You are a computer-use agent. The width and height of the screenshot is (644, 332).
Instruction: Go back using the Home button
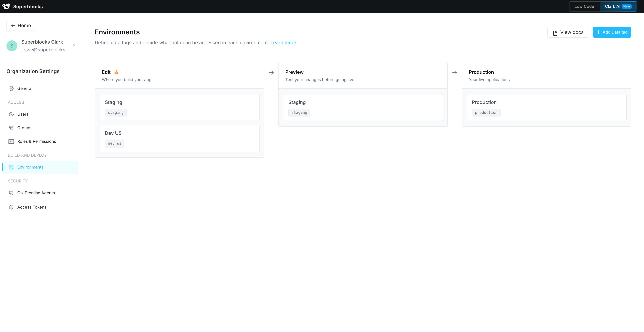(21, 25)
